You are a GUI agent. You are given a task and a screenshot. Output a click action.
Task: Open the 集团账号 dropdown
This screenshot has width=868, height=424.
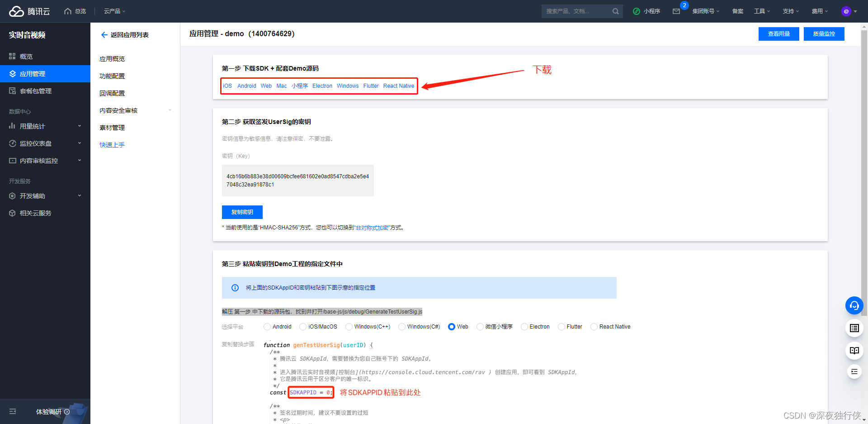[706, 11]
